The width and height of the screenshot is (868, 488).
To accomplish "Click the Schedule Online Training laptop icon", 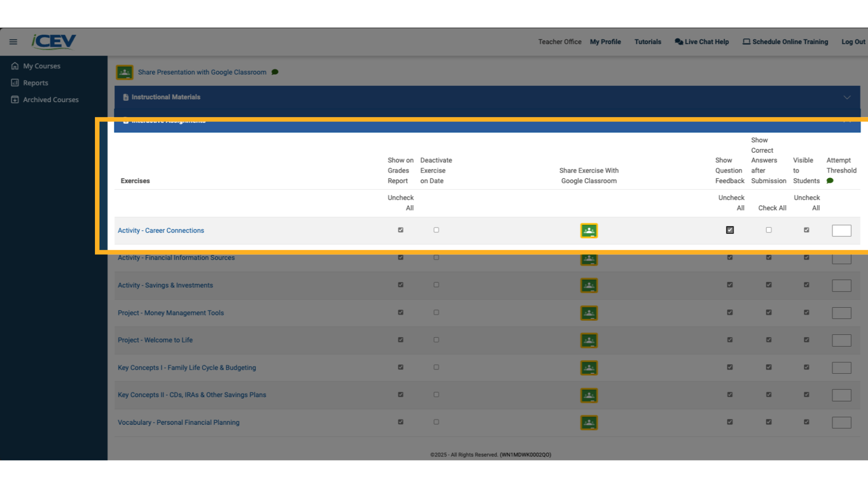I will 746,42.
